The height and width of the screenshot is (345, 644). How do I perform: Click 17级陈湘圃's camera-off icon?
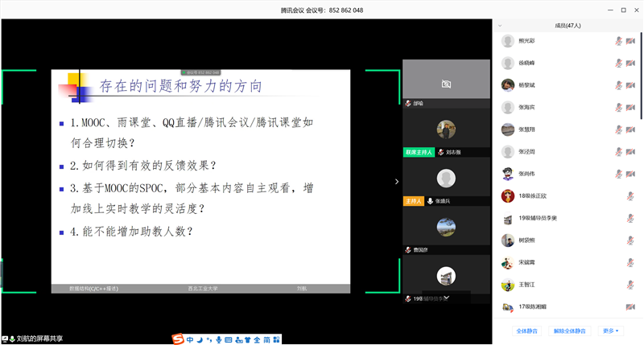click(630, 307)
